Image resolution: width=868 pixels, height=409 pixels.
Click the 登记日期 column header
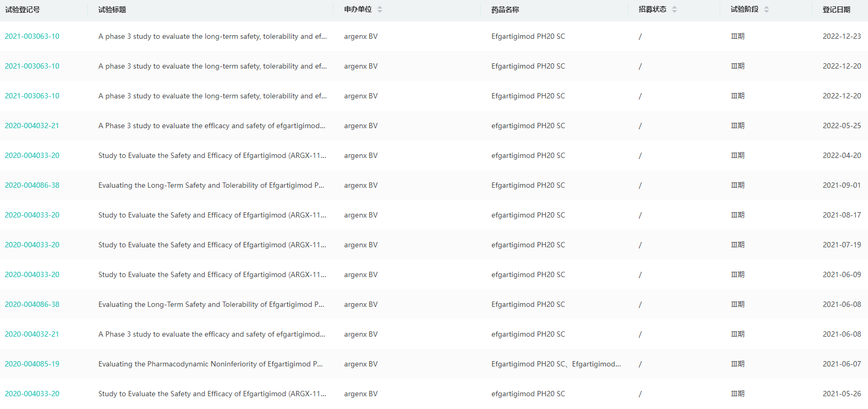(x=837, y=10)
